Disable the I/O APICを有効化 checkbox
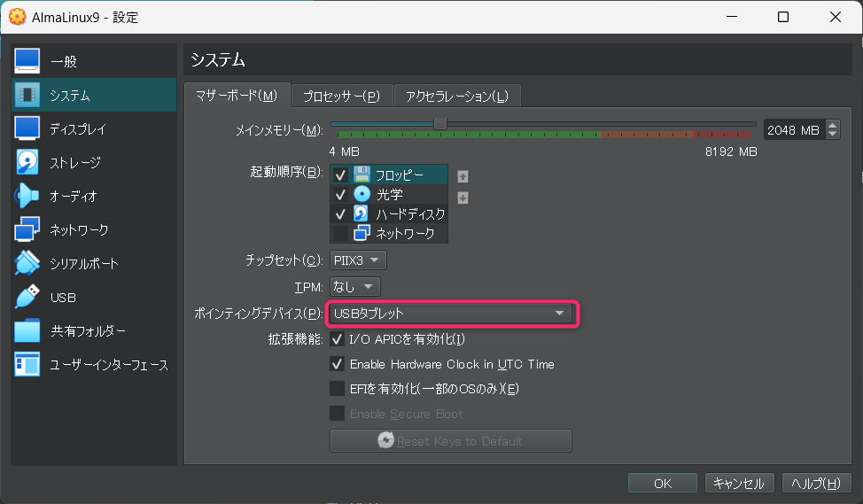This screenshot has height=504, width=863. (x=338, y=338)
